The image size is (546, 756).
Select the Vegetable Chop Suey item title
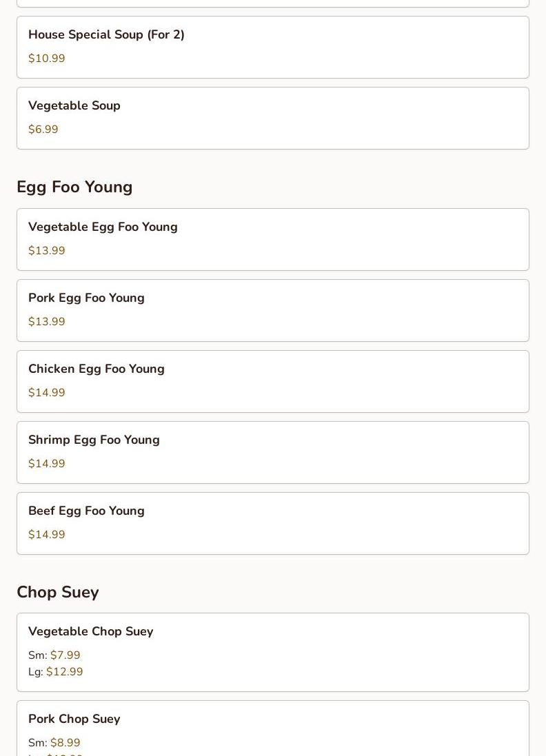[x=90, y=631]
